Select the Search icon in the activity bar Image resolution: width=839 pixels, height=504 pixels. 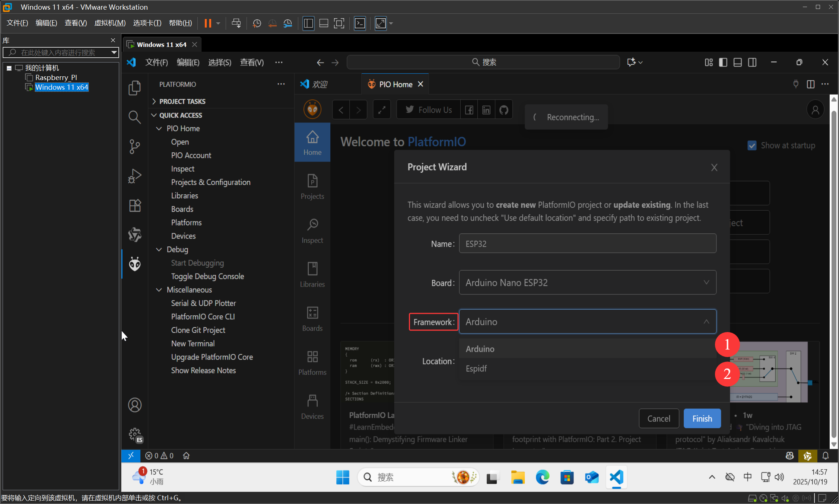[x=134, y=117]
